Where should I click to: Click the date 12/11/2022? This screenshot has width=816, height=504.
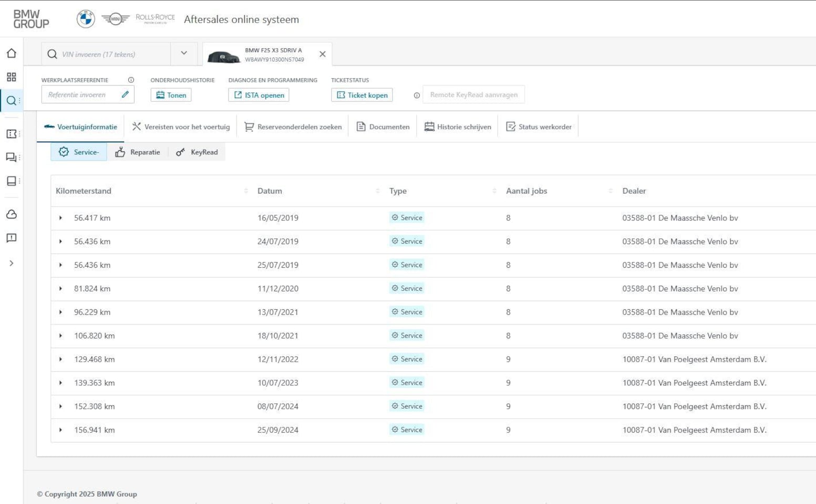tap(278, 360)
